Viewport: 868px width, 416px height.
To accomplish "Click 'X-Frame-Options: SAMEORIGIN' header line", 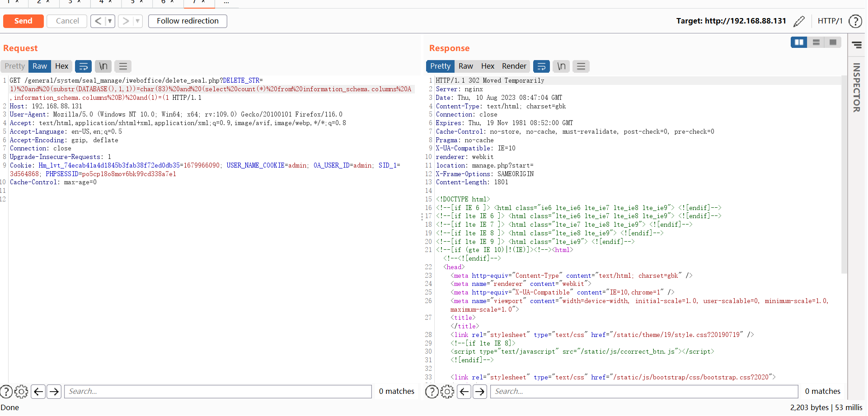I will click(x=485, y=174).
